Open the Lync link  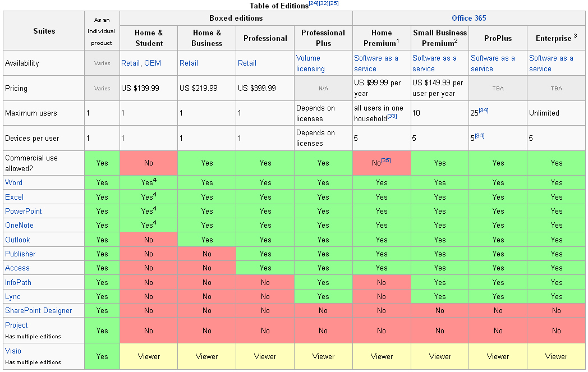[13, 296]
